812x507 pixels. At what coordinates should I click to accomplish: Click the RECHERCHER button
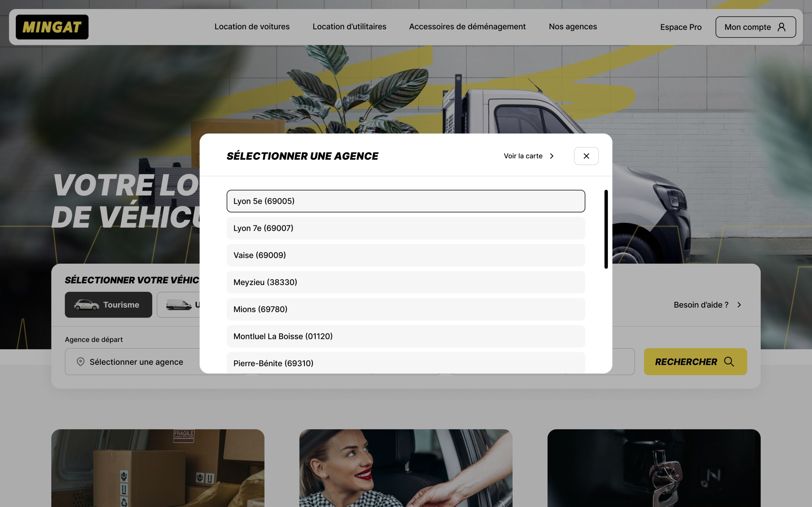pos(695,362)
